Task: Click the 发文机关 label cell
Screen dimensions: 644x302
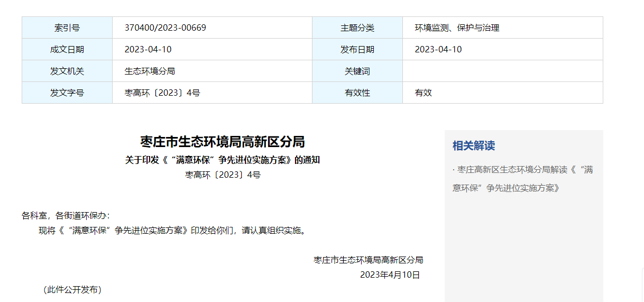Action: (x=67, y=71)
